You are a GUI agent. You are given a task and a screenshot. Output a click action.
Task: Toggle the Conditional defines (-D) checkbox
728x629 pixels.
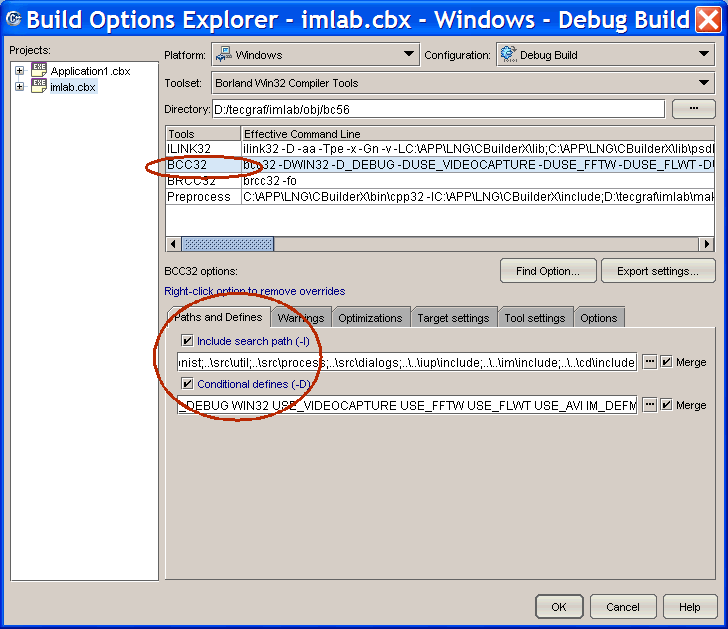coord(187,383)
